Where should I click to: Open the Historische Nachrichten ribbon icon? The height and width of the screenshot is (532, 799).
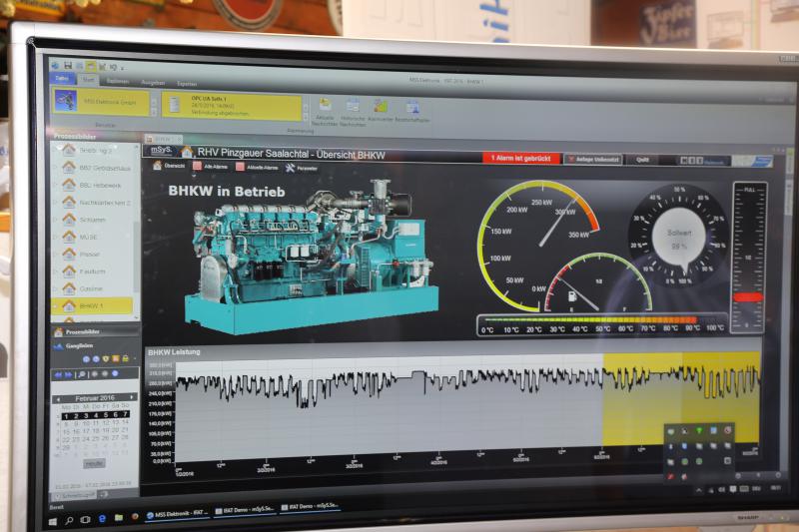(x=353, y=105)
